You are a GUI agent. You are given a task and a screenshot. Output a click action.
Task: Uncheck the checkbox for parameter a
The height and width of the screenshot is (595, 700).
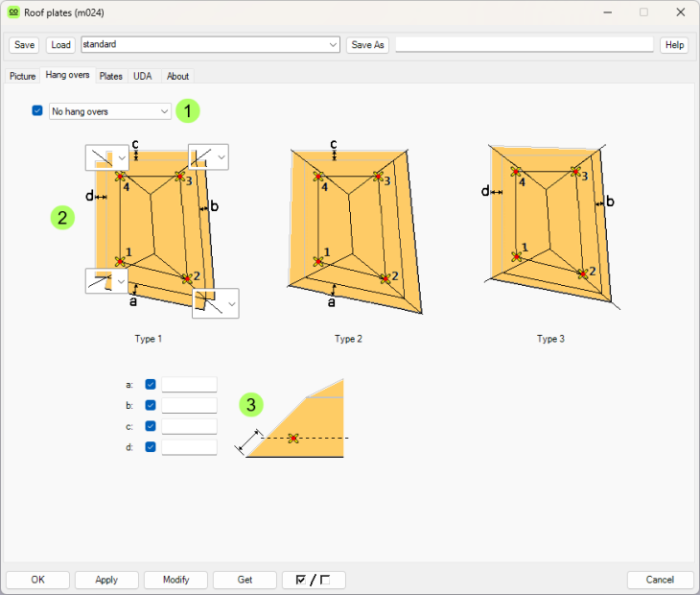[x=151, y=384]
